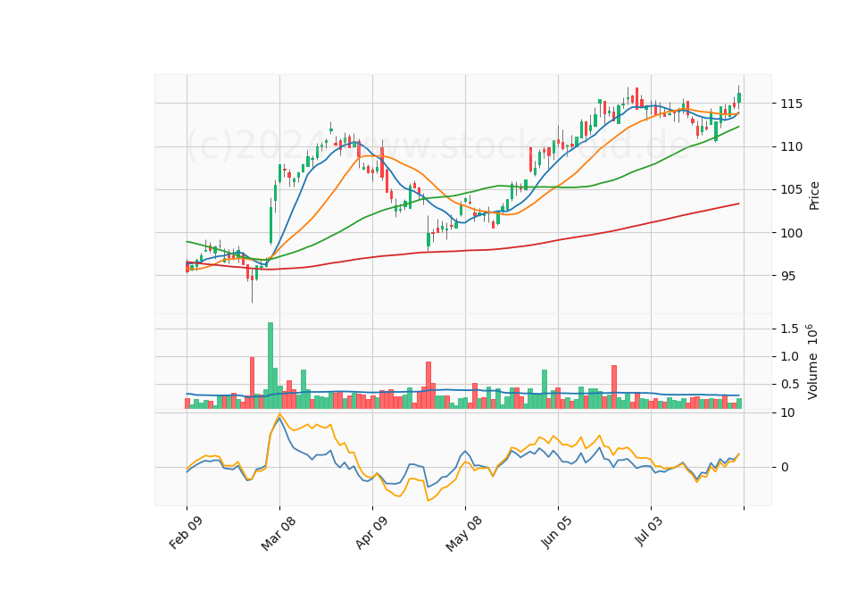The height and width of the screenshot is (616, 857).
Task: Select the Apr 09 x-axis label
Action: [x=371, y=532]
